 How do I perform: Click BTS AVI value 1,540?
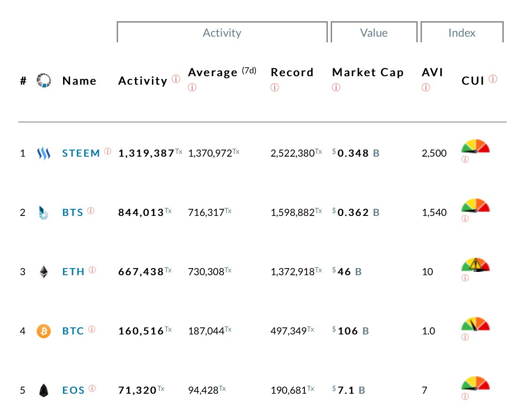434,213
